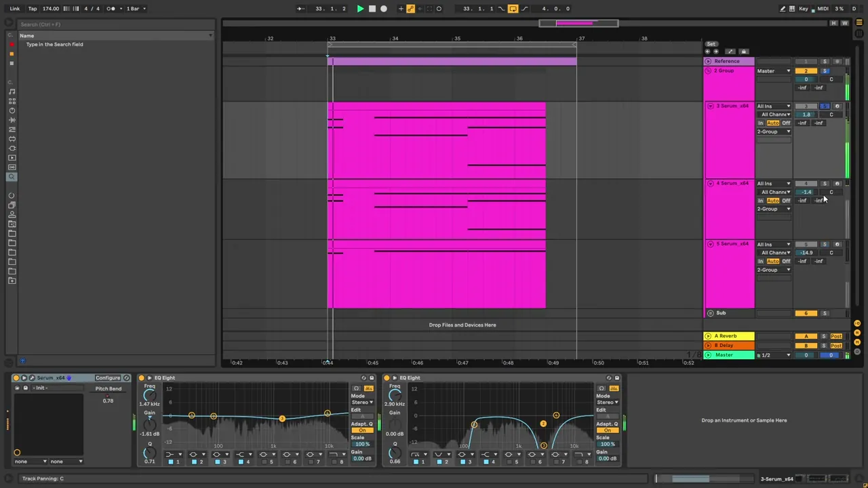The image size is (868, 488).
Task: Solo the 2 Group track
Action: click(825, 70)
